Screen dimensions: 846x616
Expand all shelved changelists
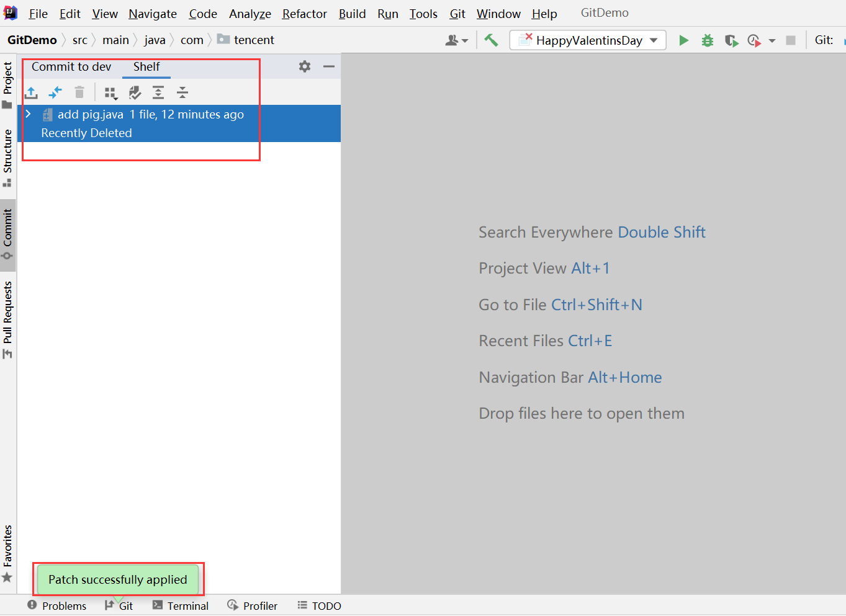158,92
